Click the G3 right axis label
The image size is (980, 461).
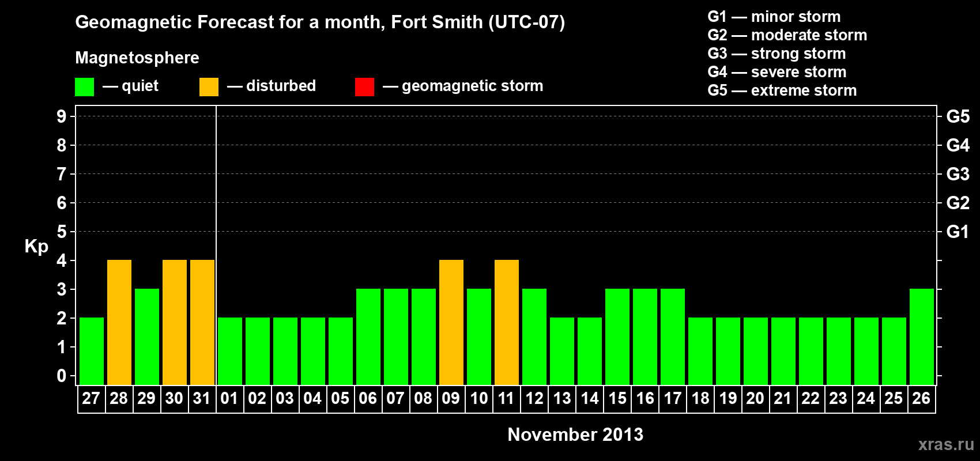958,174
